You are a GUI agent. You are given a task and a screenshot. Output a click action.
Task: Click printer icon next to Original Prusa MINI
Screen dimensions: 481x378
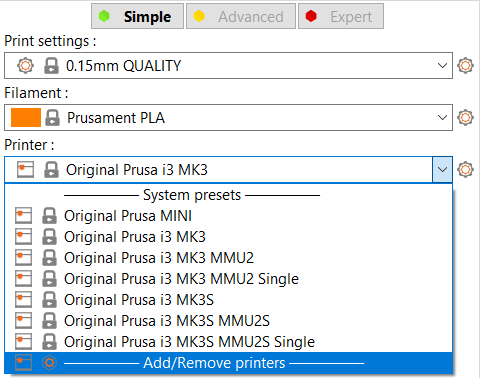(x=23, y=216)
